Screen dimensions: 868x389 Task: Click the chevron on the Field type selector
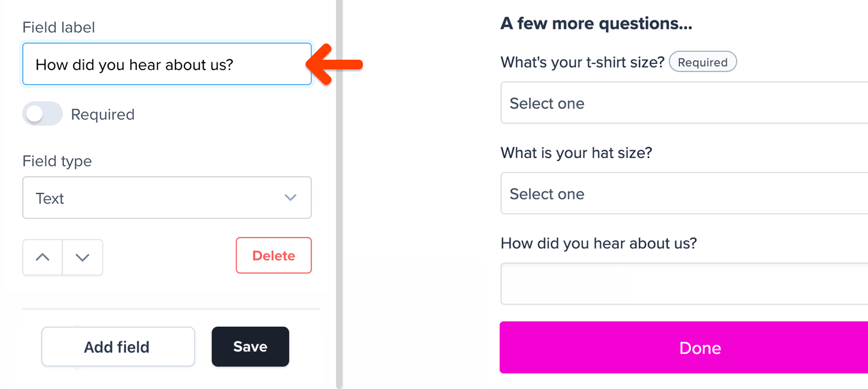click(x=291, y=197)
